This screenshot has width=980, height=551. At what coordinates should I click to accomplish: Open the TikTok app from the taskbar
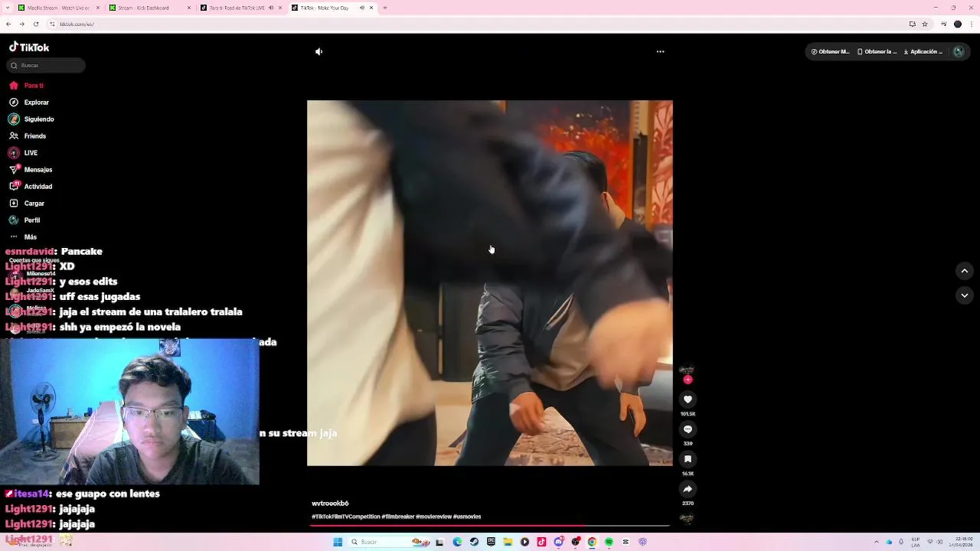click(541, 542)
